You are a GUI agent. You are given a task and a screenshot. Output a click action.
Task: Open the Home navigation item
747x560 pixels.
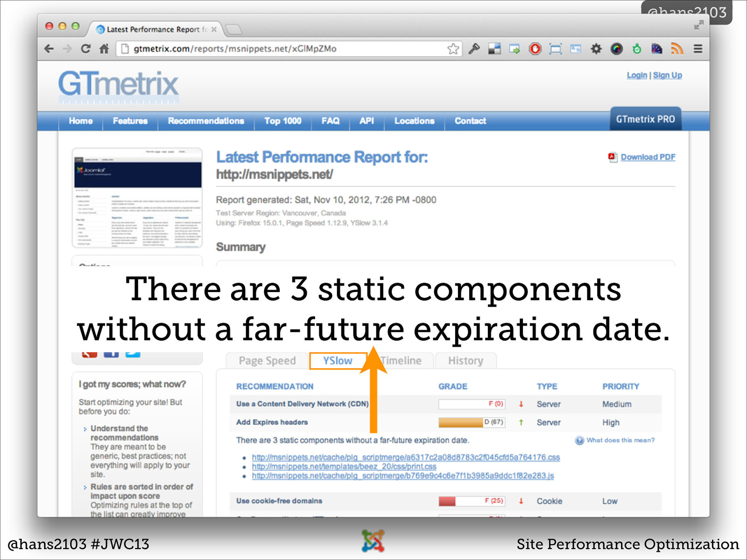click(81, 121)
